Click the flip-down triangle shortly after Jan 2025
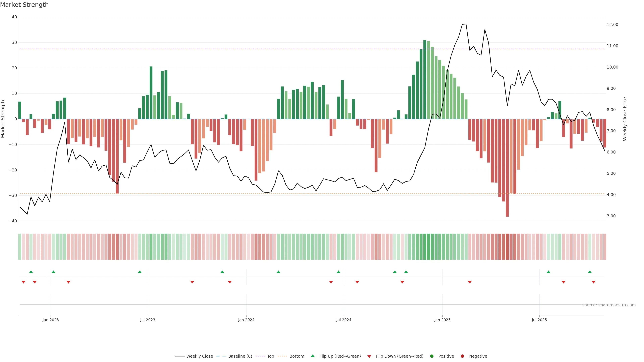The width and height of the screenshot is (644, 362). (470, 282)
